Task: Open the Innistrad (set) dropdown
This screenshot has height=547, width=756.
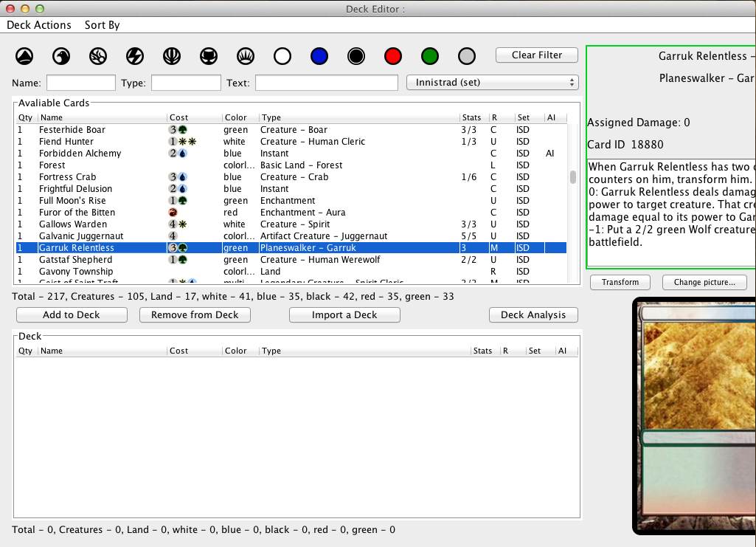Action: (492, 83)
